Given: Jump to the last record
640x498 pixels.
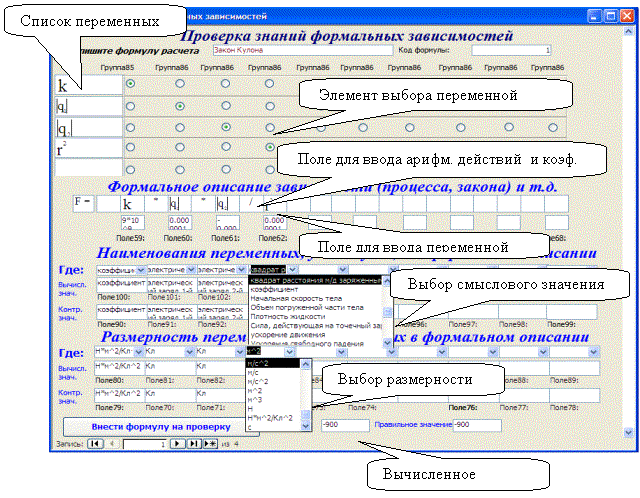Looking at the screenshot, I should click(x=194, y=444).
